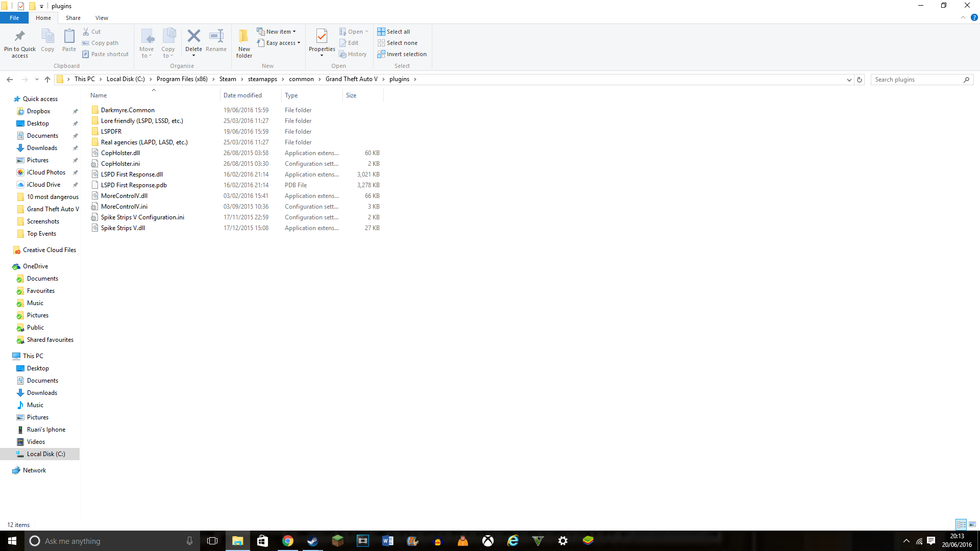Expand the address bar history dropdown
The image size is (980, 551).
coord(849,80)
